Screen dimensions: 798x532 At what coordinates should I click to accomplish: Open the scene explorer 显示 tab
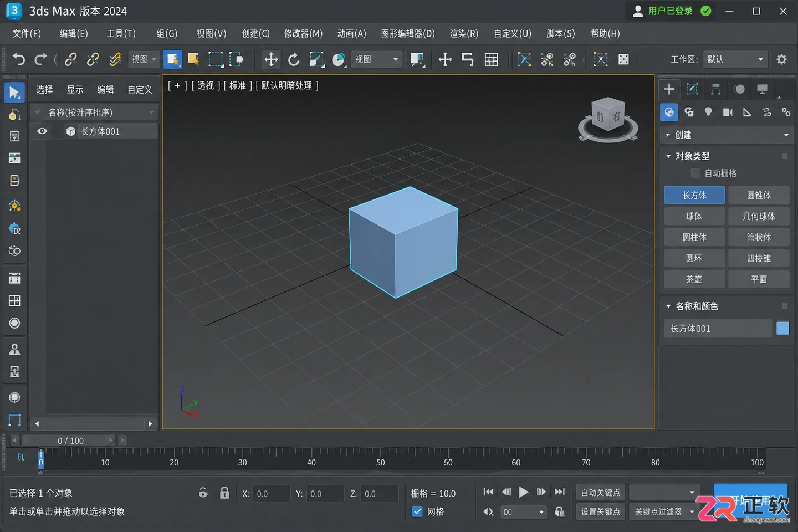pos(75,90)
